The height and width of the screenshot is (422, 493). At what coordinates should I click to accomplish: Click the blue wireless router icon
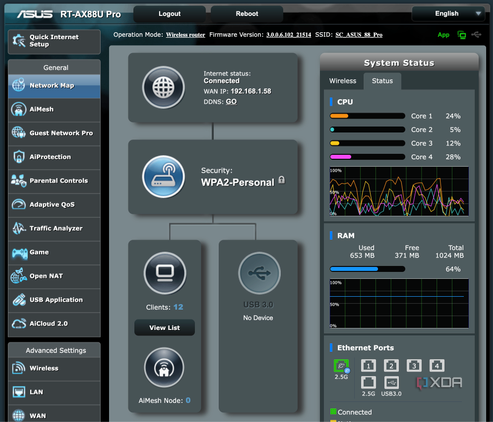(163, 177)
